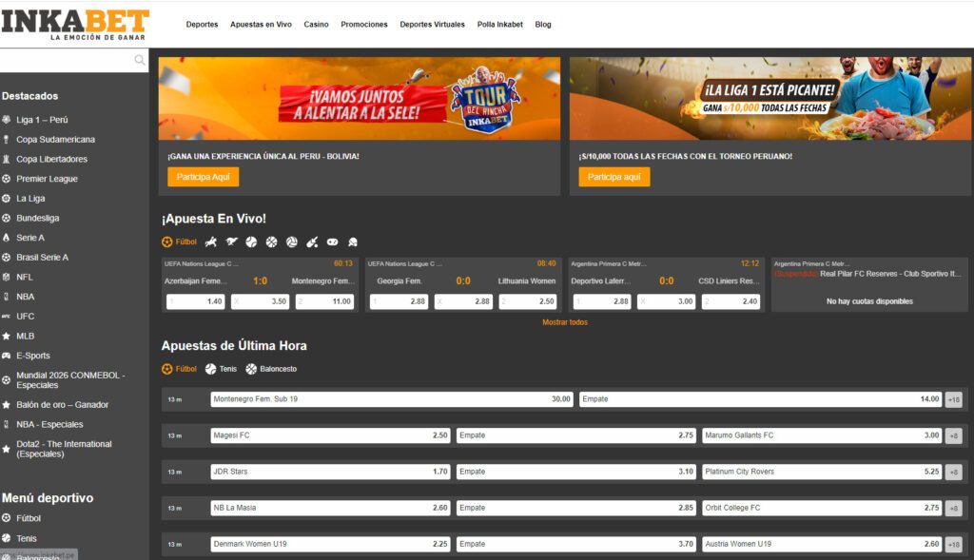Viewport: 974px width, 560px height.
Task: Click the E-Sports gamepad icon in sidebar
Action: point(7,356)
